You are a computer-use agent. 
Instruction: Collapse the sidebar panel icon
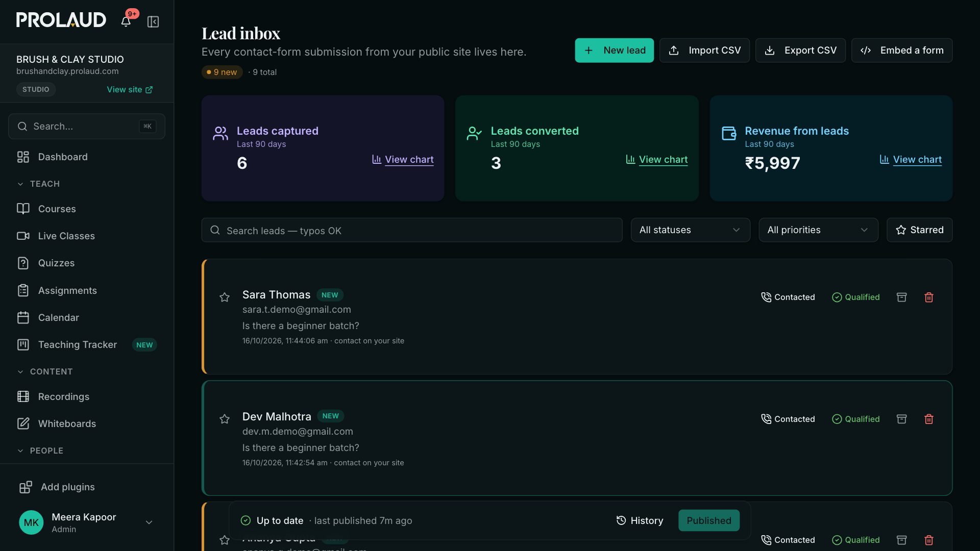coord(153,21)
